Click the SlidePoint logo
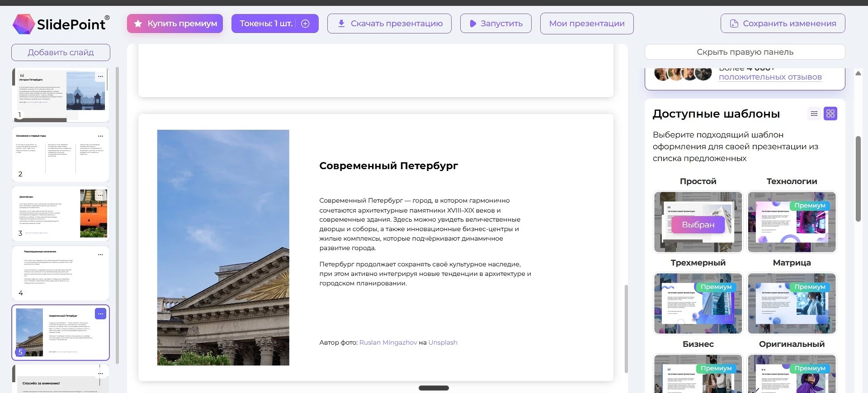The image size is (868, 393). tap(61, 24)
